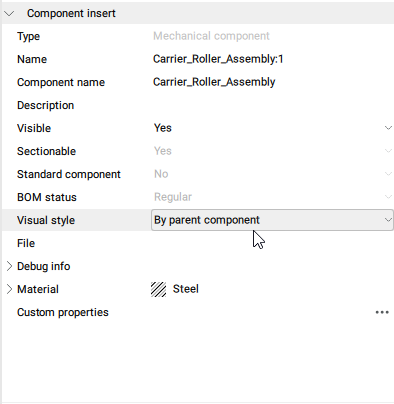The image size is (394, 404).
Task: Click the empty Description value field
Action: point(272,105)
